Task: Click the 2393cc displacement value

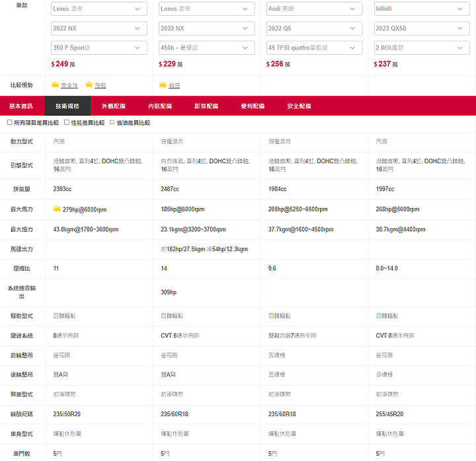Action: pos(62,189)
